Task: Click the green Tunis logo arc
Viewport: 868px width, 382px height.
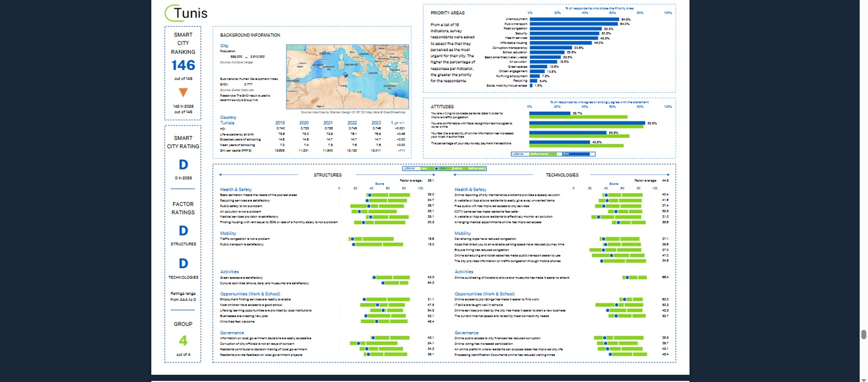Action: coord(169,13)
